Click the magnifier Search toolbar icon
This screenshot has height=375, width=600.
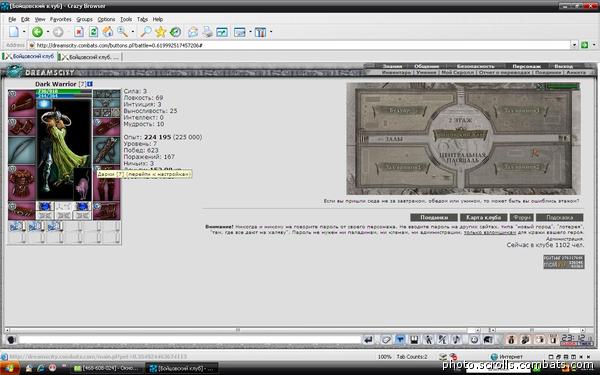click(x=146, y=32)
